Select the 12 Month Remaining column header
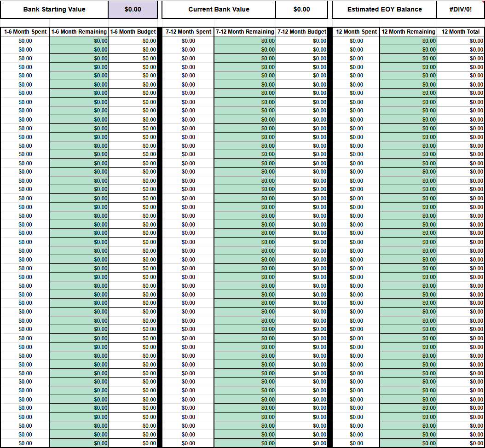Screen dimensions: 485x448 [408, 32]
